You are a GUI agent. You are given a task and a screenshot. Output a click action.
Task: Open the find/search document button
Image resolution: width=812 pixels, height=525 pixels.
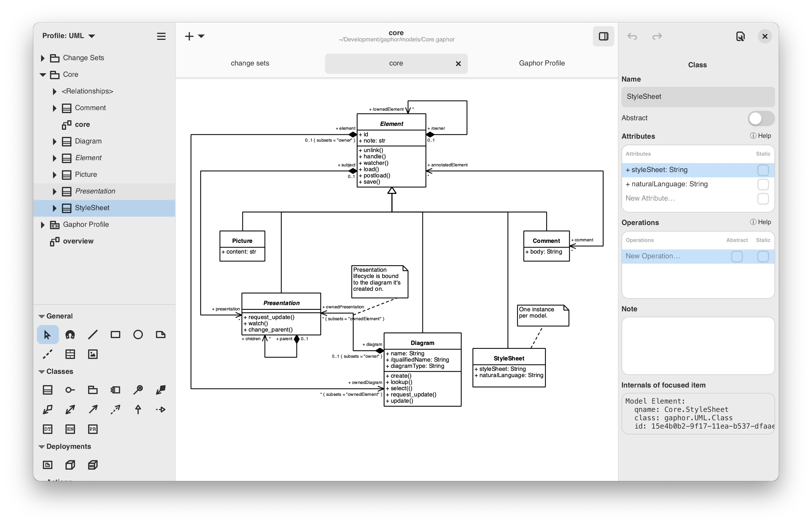pos(740,36)
